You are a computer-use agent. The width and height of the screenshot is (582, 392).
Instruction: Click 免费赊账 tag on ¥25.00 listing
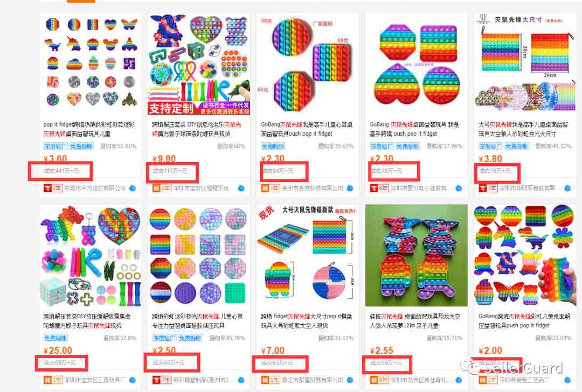point(56,338)
